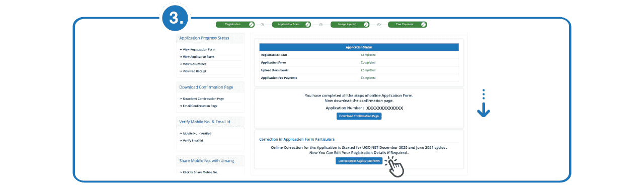
Task: Click the Fee Payment step checkmark icon
Action: click(x=424, y=24)
